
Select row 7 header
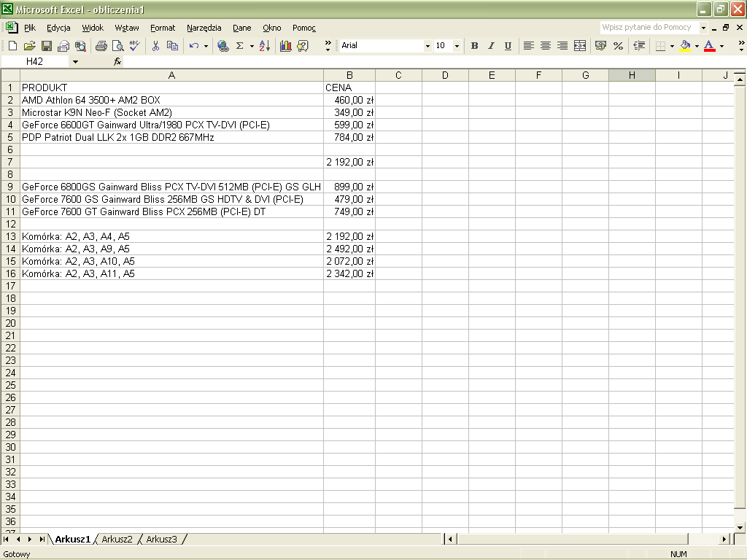pos(10,162)
